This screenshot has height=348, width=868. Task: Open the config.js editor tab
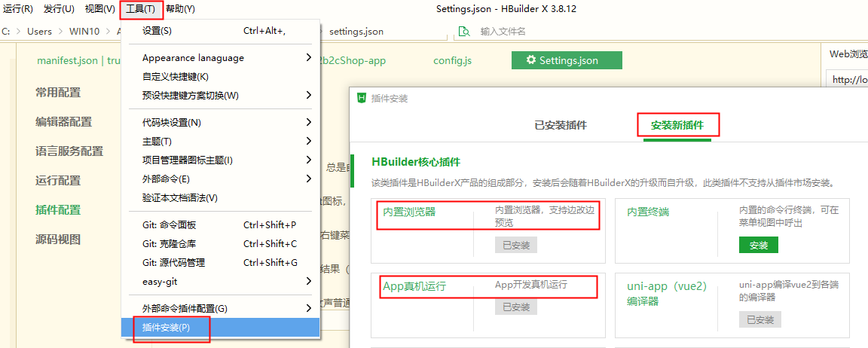click(x=452, y=60)
